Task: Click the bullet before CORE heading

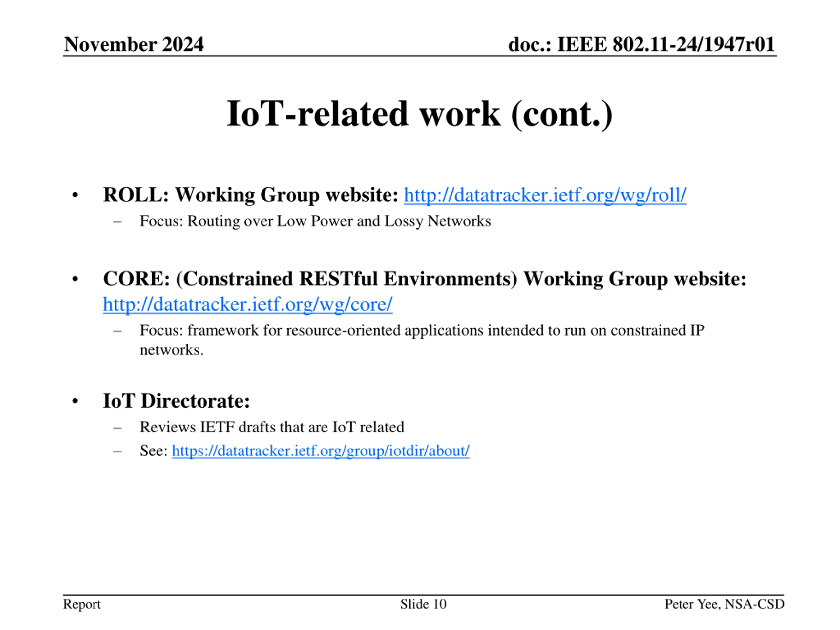Action: pos(75,279)
